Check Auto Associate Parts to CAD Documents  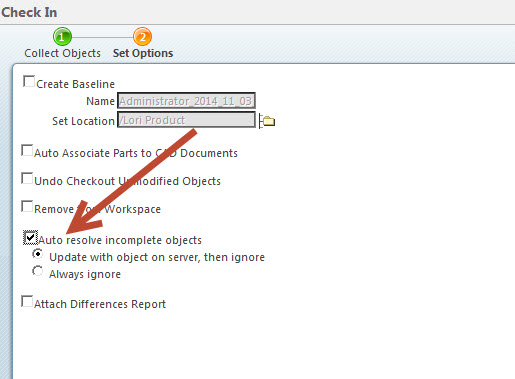pos(27,150)
